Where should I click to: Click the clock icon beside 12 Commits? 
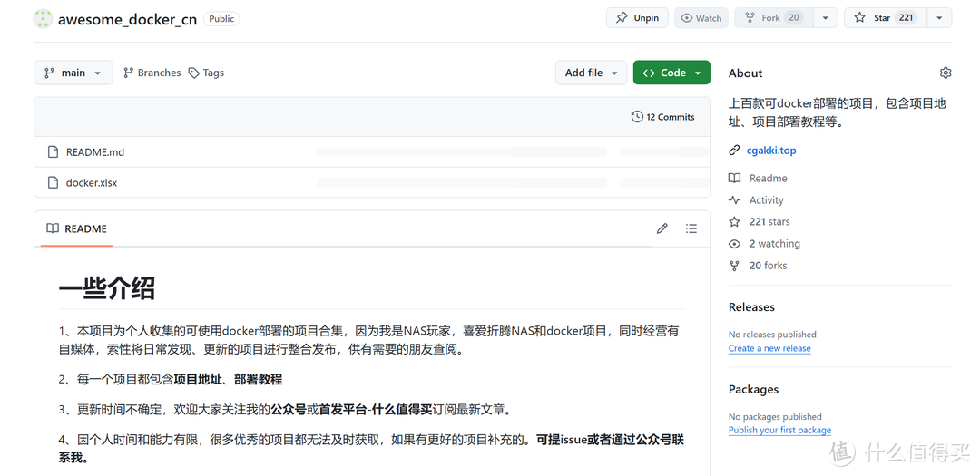(637, 117)
